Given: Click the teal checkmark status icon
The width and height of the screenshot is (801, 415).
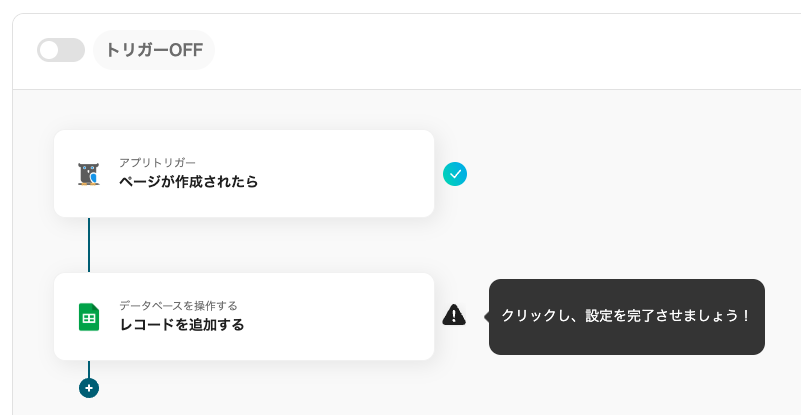Looking at the screenshot, I should tap(455, 174).
